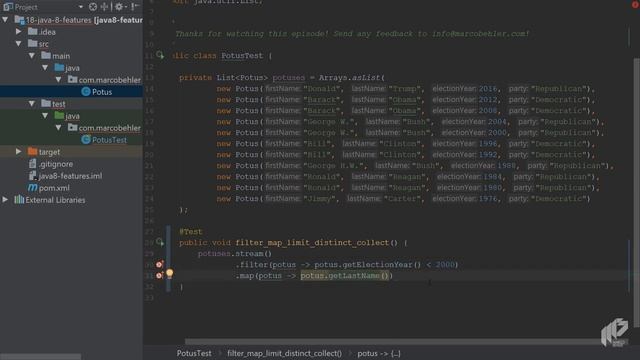Click the lambda gutter marker on map line
The width and height of the screenshot is (640, 360).
160,275
